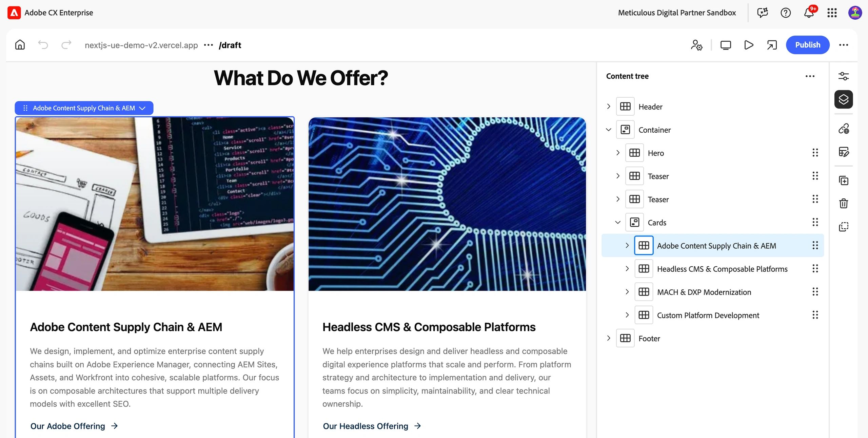The width and height of the screenshot is (868, 438).
Task: Open user settings icon in toolbar
Action: tap(696, 45)
